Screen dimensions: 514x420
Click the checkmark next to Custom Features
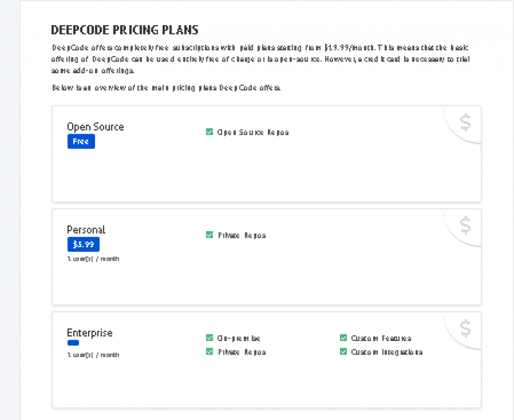tap(344, 337)
